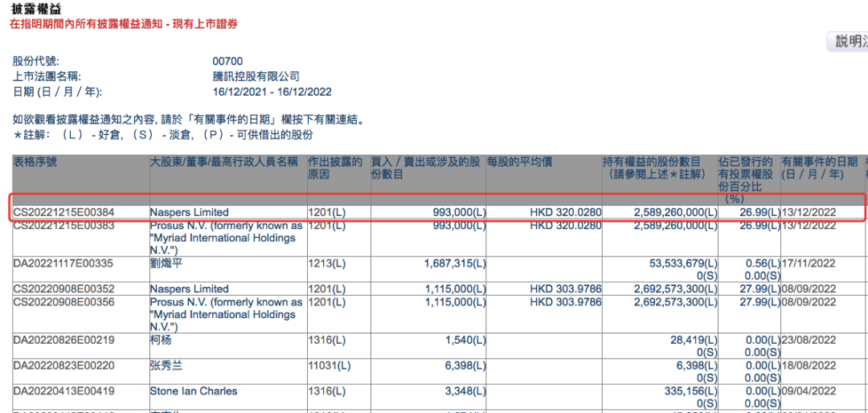The width and height of the screenshot is (868, 413).
Task: Click average price HKD 320.0280 in row CS20221215E00383
Action: (x=566, y=225)
